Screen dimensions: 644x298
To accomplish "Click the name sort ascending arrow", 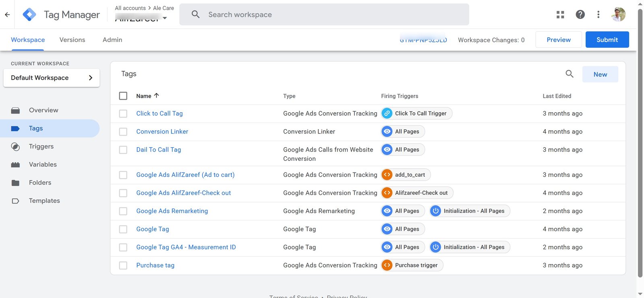I will (157, 96).
